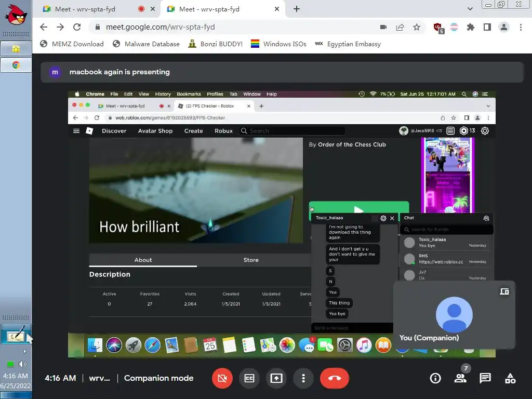Open Chrome three-dot menu
Screen dimensions: 532x399
pos(521,27)
